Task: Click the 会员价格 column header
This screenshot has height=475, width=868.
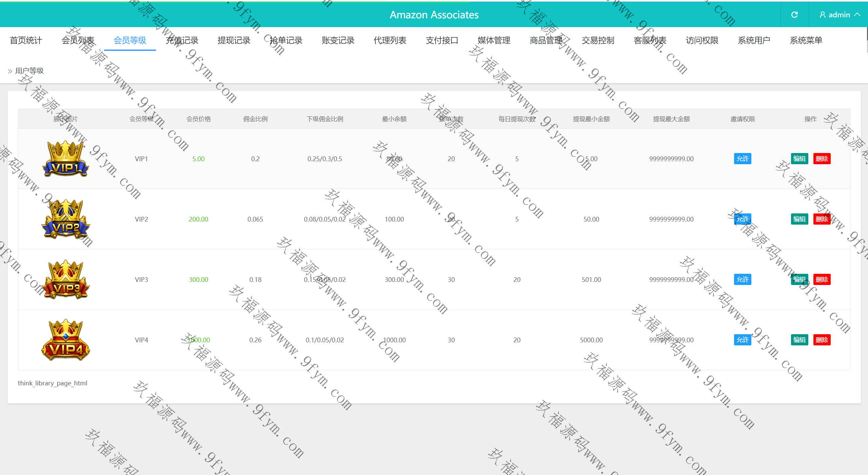Action: [198, 119]
